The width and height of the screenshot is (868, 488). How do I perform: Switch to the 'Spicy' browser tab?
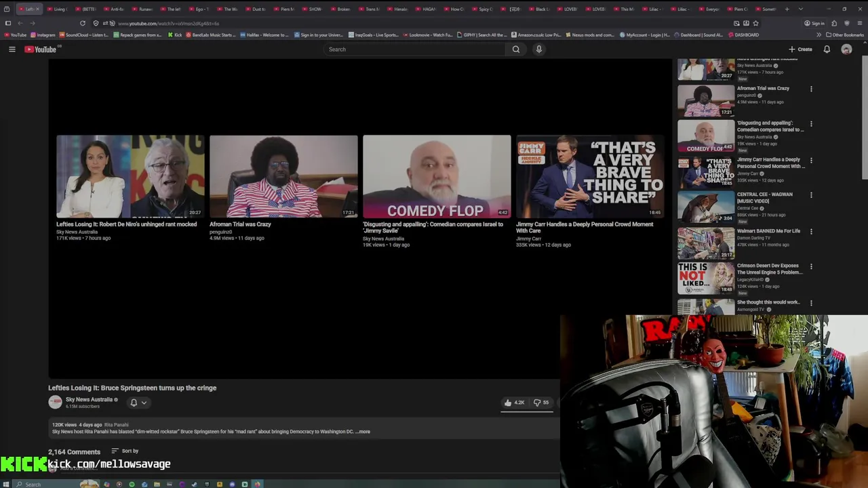point(482,9)
